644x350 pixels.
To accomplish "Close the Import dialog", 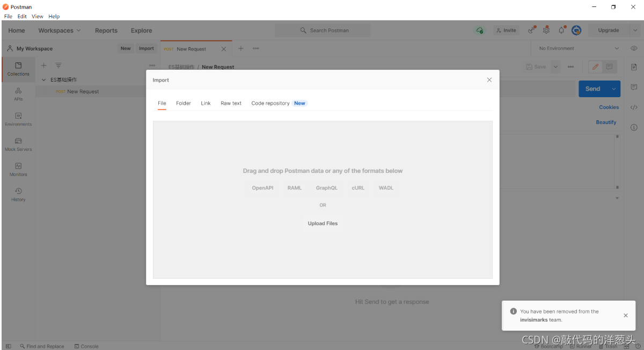I will click(x=489, y=80).
